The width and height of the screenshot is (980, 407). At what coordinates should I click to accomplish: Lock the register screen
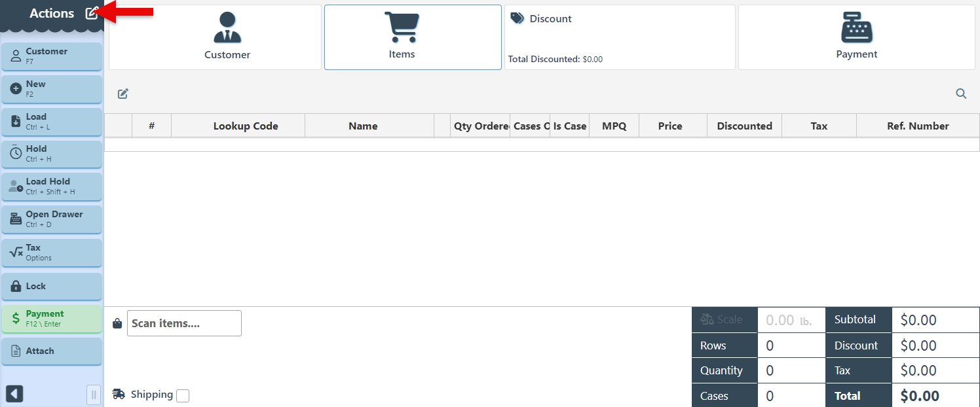52,286
